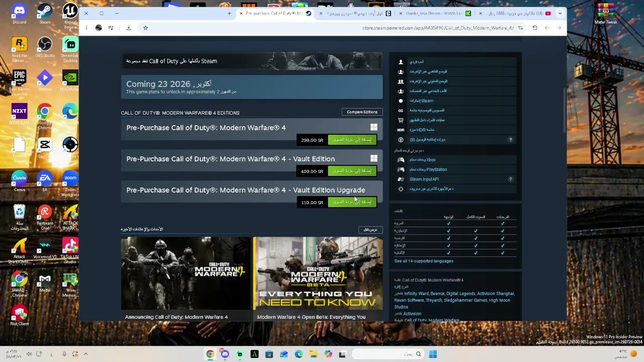Open Chrome downloads icon in toolbar

129,28
